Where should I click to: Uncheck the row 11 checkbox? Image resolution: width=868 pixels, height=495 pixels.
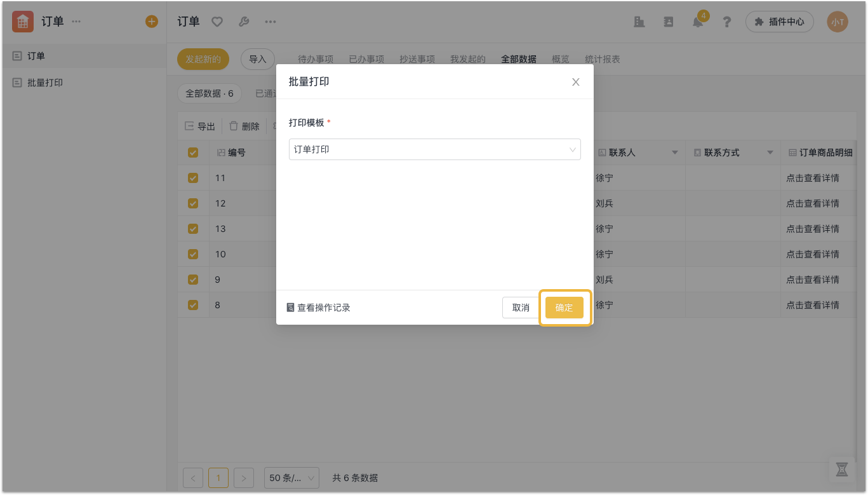[193, 178]
